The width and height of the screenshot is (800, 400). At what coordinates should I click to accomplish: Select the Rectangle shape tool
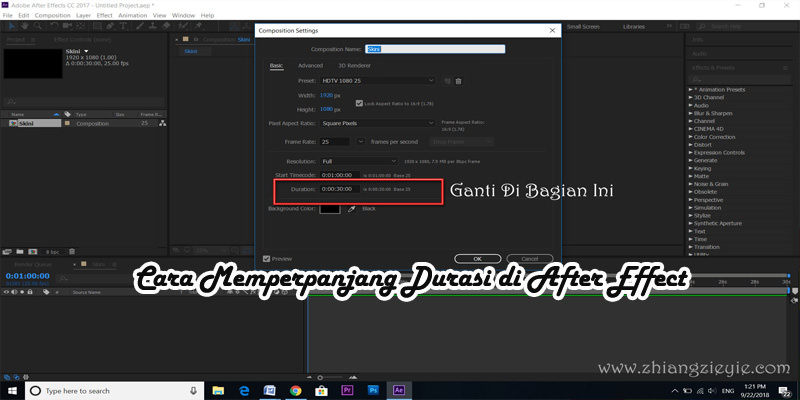click(x=96, y=26)
